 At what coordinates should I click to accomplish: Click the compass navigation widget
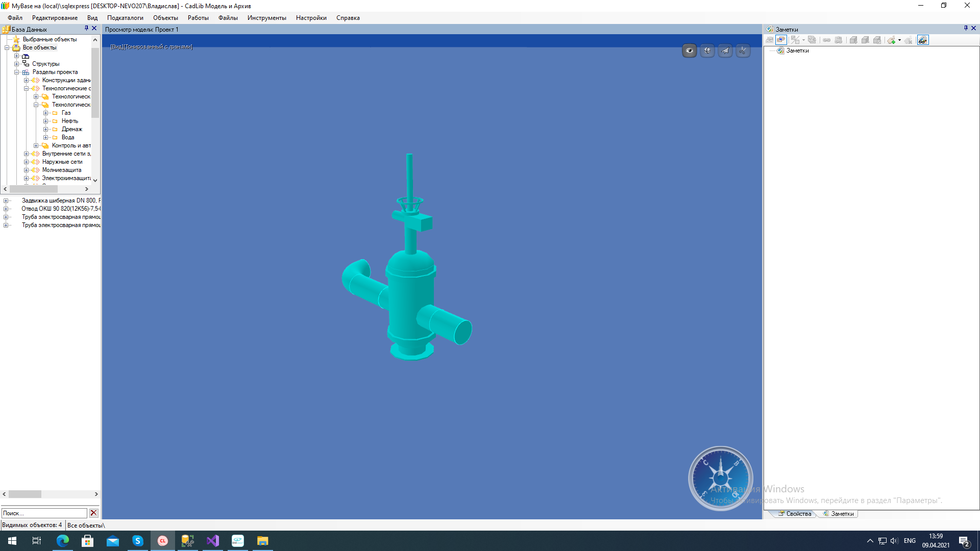click(x=720, y=478)
